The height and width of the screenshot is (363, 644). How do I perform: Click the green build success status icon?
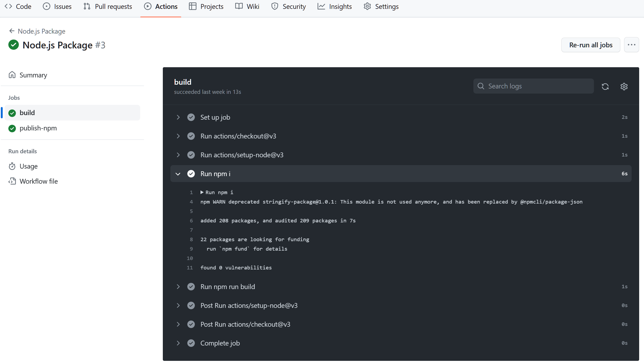click(12, 113)
